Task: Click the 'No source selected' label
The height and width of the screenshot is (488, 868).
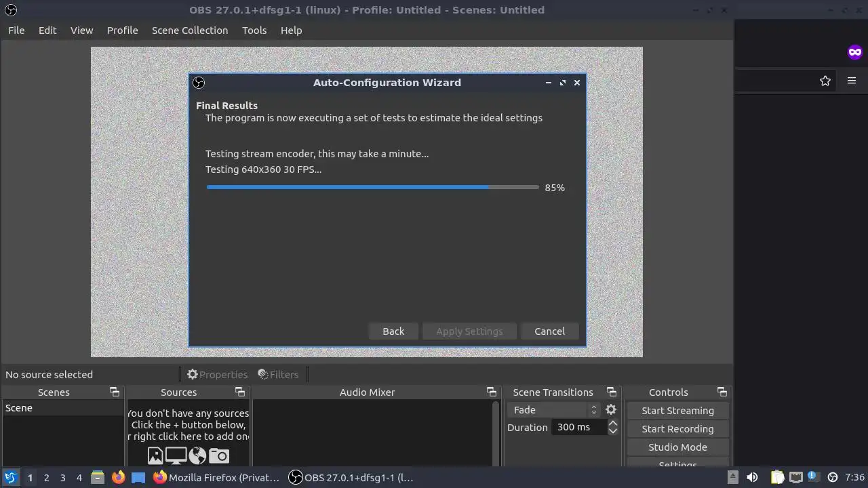Action: [x=49, y=374]
